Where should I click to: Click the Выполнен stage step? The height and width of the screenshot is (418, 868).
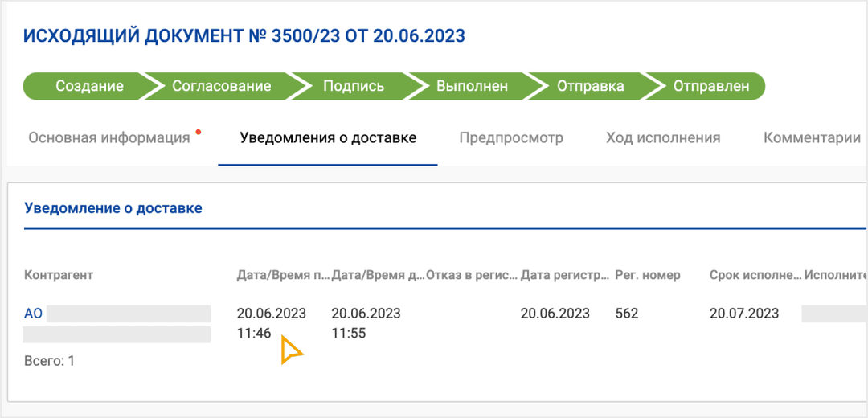(x=471, y=86)
